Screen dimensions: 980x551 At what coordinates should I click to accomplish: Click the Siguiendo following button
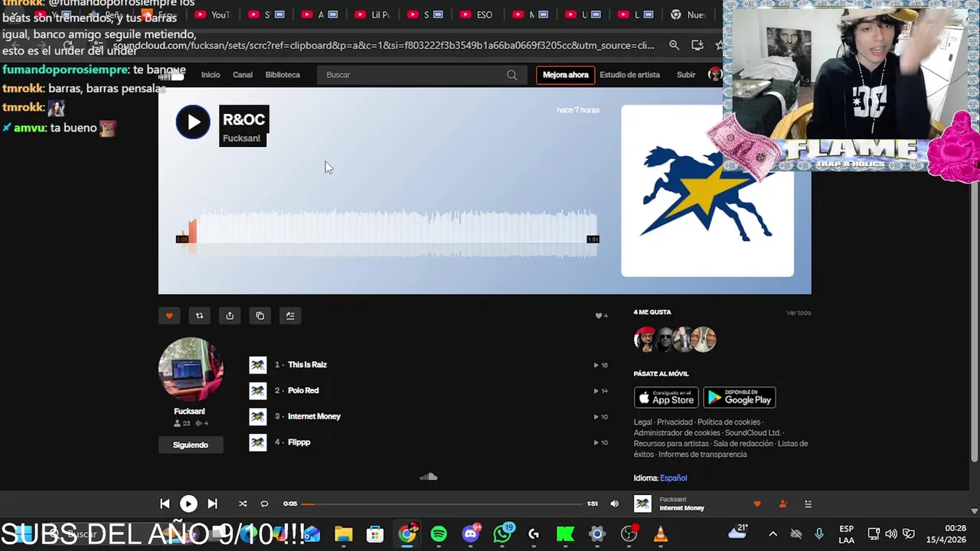[x=191, y=445]
